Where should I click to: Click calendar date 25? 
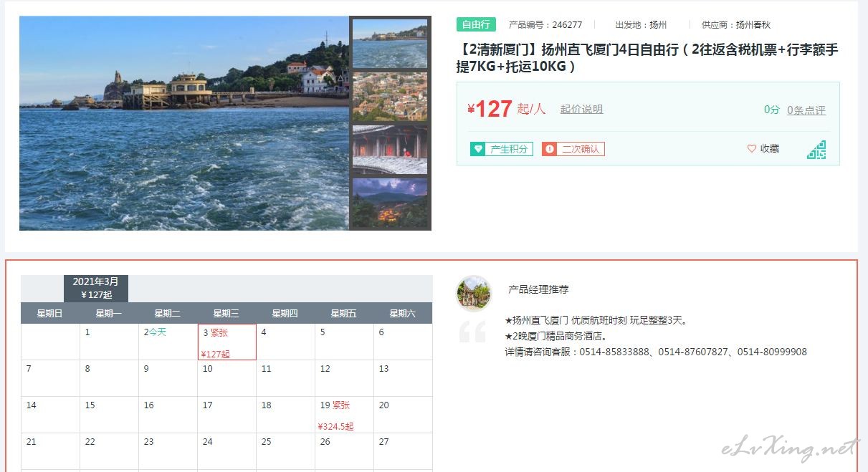[x=286, y=452]
